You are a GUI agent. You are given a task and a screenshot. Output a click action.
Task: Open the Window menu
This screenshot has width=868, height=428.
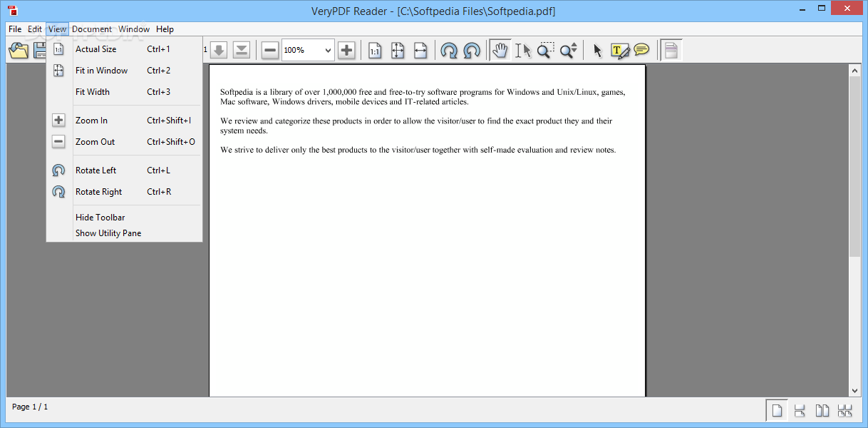coord(134,29)
